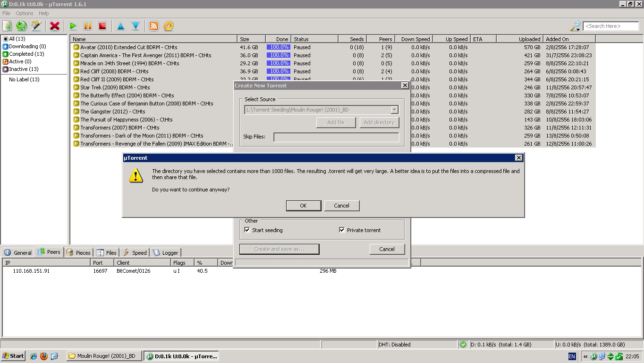Switch to the General tab

tap(18, 253)
